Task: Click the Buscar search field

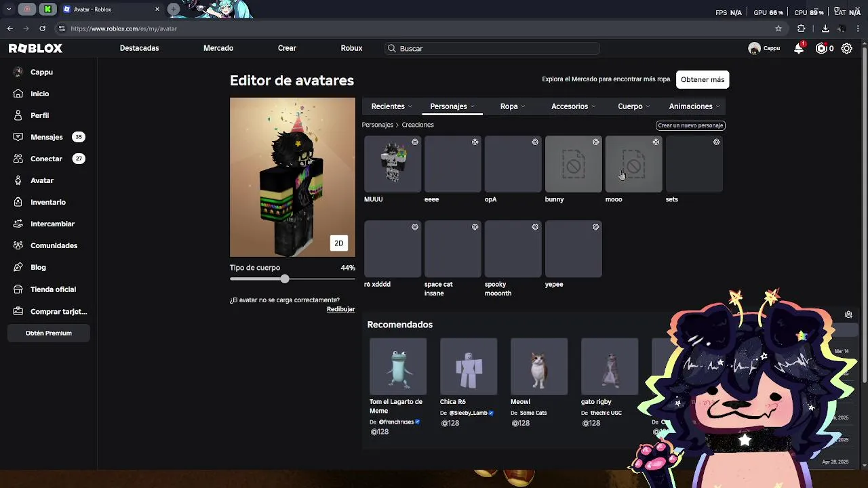Action: [x=492, y=48]
